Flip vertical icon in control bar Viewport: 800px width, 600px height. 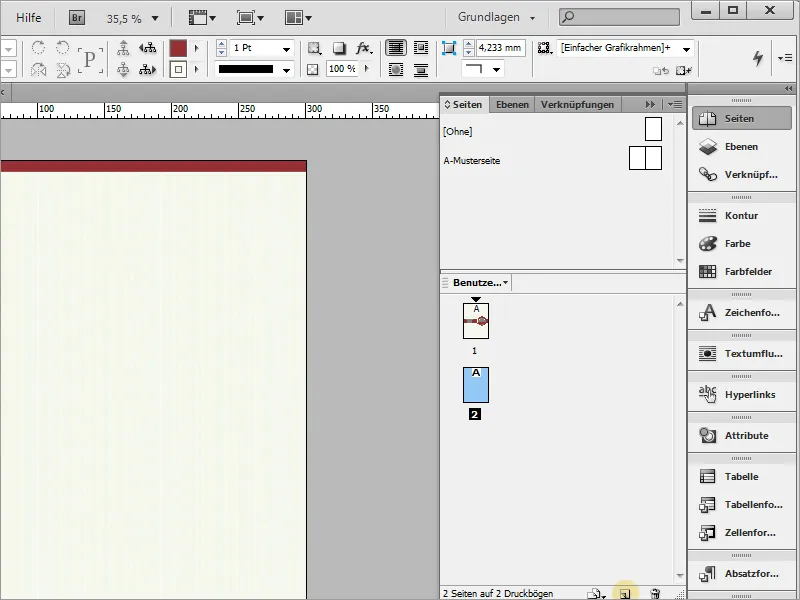pos(63,69)
